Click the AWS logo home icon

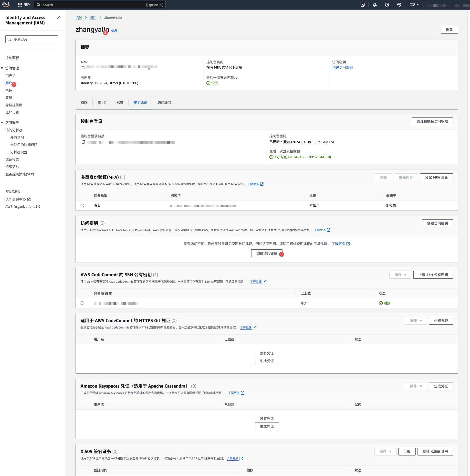[x=6, y=4]
